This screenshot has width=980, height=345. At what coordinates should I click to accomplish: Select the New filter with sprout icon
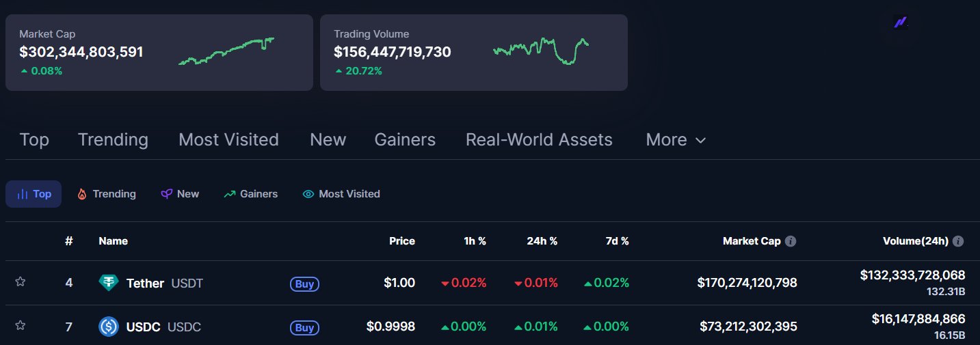tap(180, 194)
